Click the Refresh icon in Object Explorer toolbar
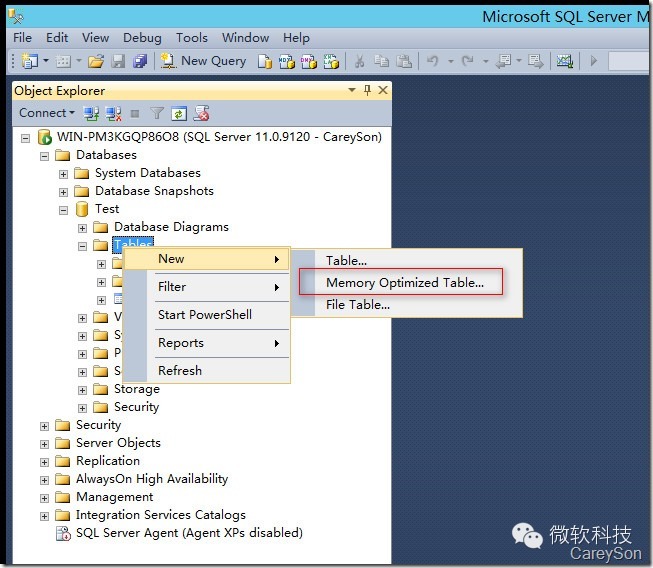 point(179,114)
